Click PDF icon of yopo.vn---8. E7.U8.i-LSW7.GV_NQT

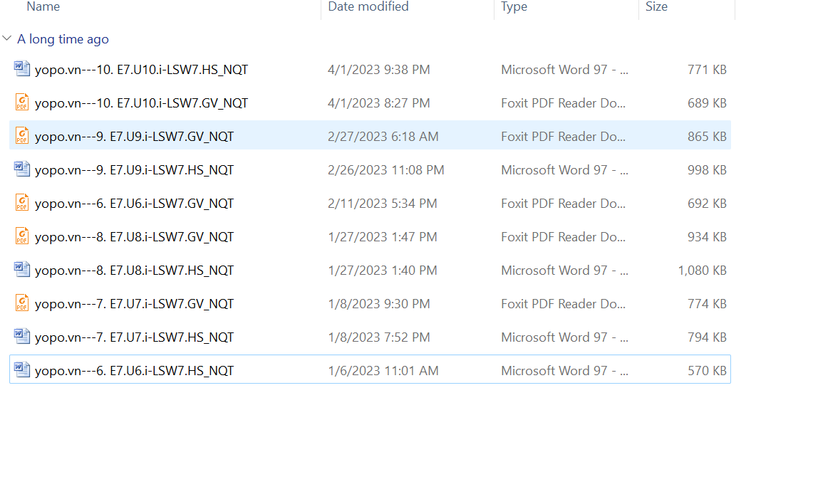(x=22, y=236)
